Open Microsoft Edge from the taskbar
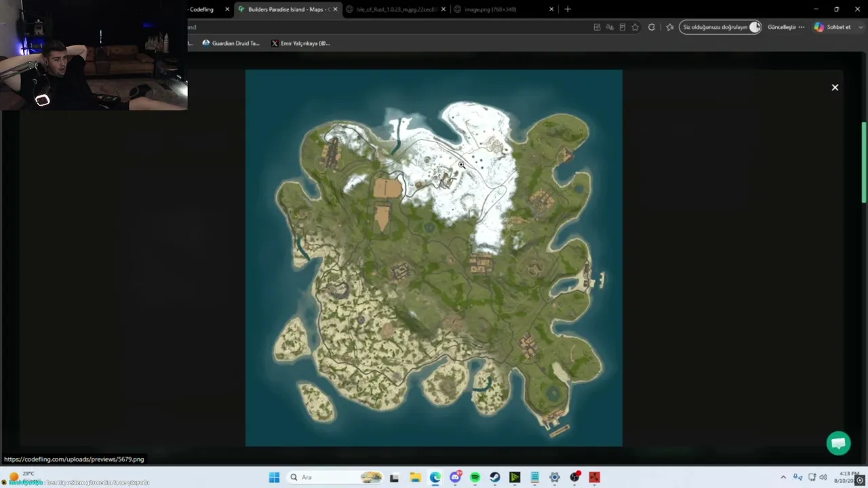 [435, 477]
